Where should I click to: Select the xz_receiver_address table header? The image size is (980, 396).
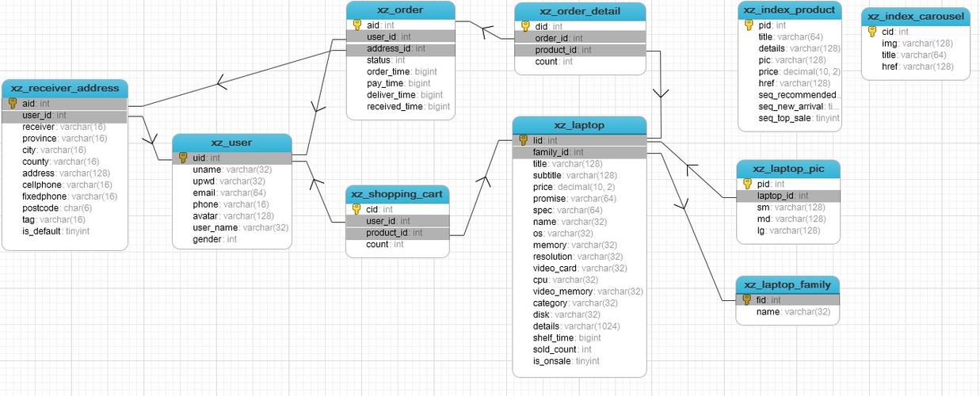(x=64, y=88)
